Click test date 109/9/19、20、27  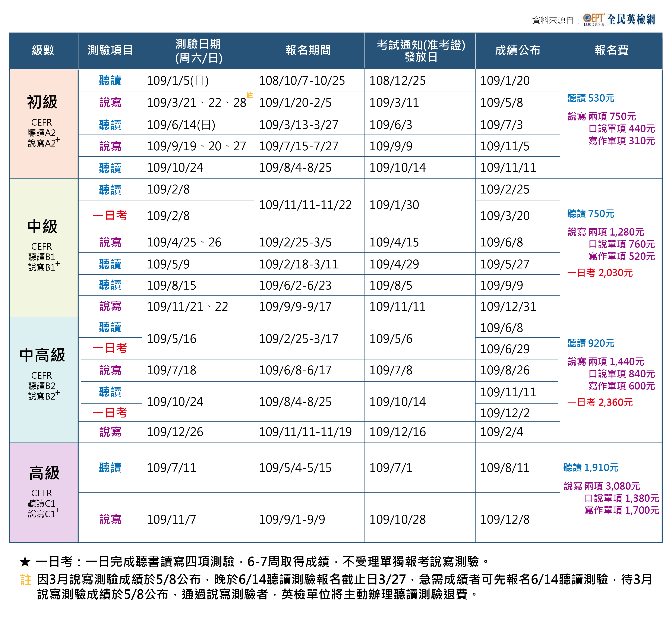196,146
